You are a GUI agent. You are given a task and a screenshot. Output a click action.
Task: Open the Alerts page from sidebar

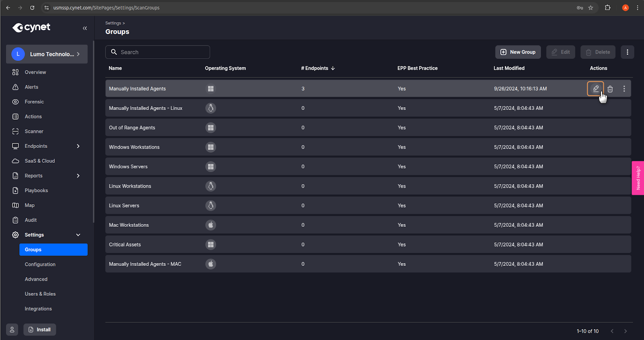(31, 87)
